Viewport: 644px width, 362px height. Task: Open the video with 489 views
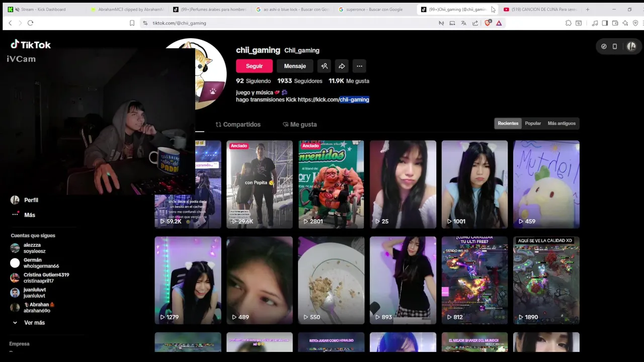pos(260,281)
